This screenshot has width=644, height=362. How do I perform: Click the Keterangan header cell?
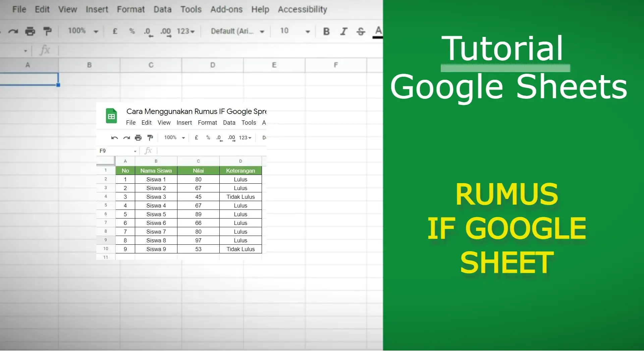[x=240, y=171]
